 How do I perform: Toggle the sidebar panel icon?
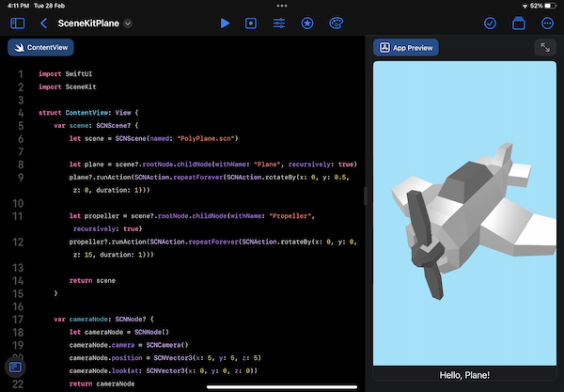18,24
